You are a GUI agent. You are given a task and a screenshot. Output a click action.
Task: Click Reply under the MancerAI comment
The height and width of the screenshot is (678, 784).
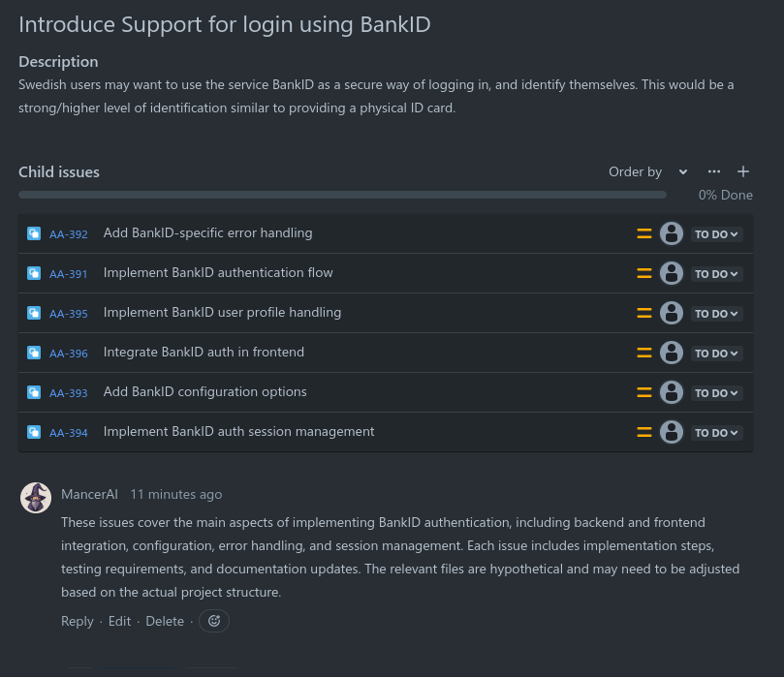tap(78, 621)
